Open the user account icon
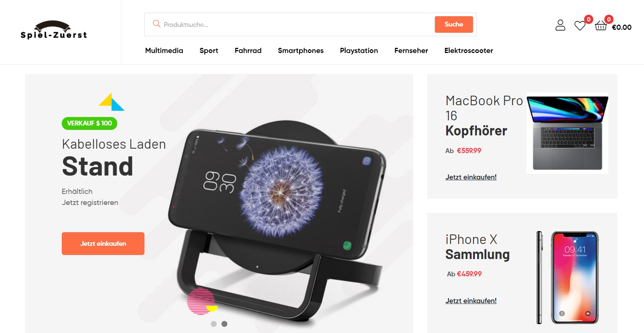 point(560,25)
